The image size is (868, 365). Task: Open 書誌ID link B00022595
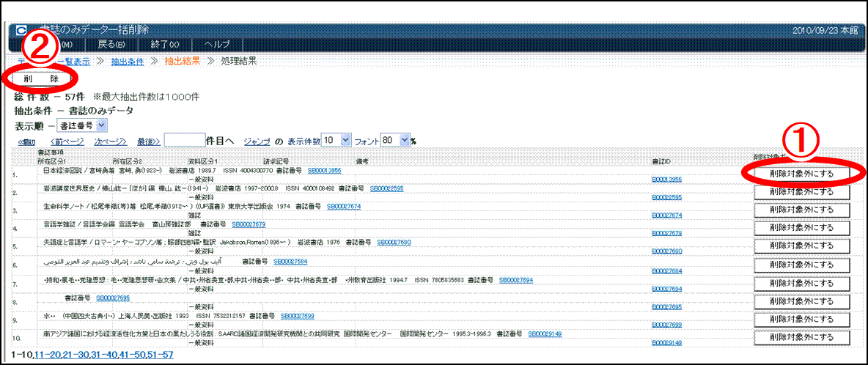pos(666,197)
